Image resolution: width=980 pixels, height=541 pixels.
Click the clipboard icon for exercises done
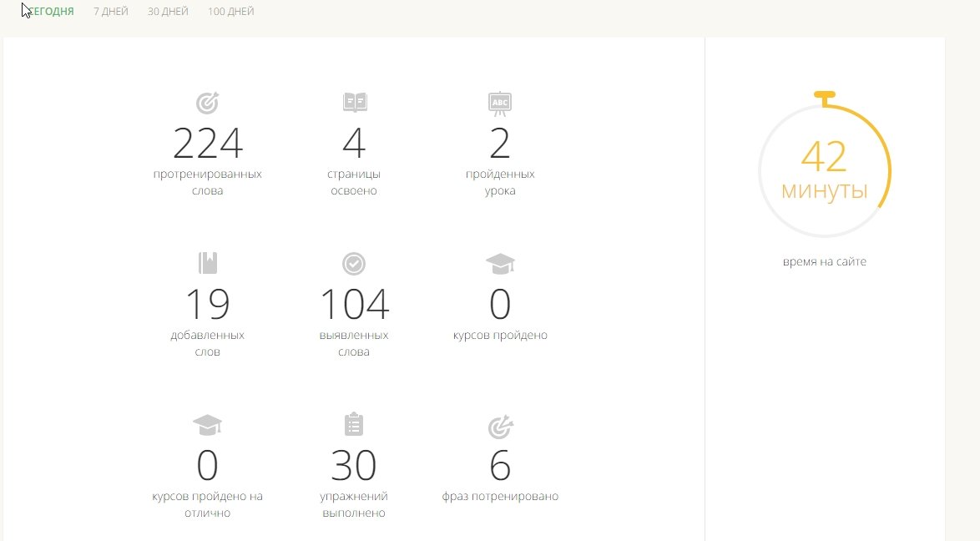pos(354,425)
